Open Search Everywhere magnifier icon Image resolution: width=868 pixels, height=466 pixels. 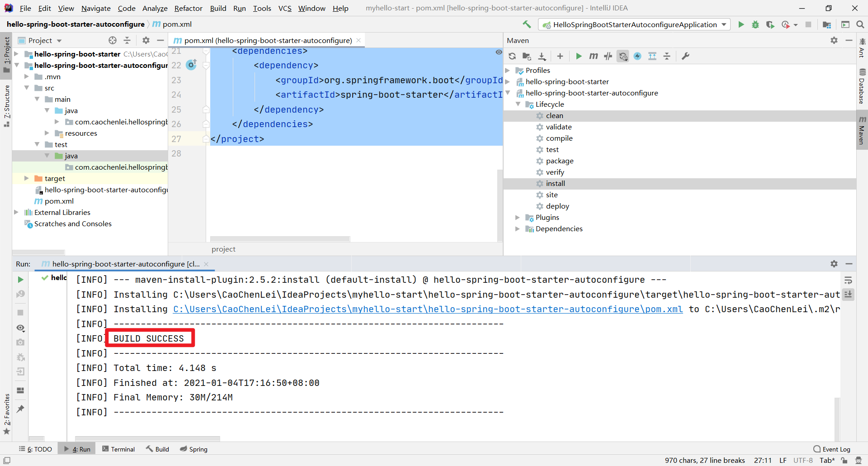point(860,24)
